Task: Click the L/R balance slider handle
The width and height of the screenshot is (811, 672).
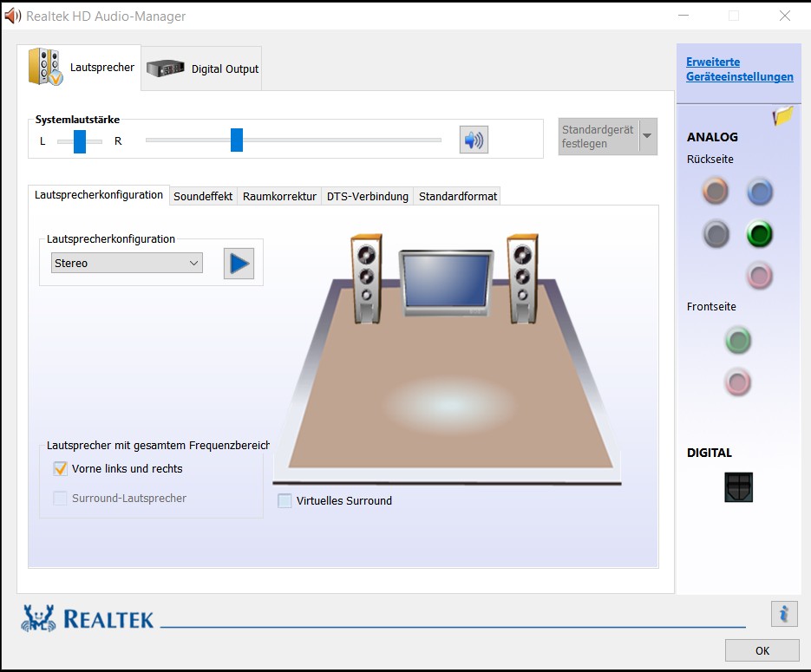Action: 80,141
